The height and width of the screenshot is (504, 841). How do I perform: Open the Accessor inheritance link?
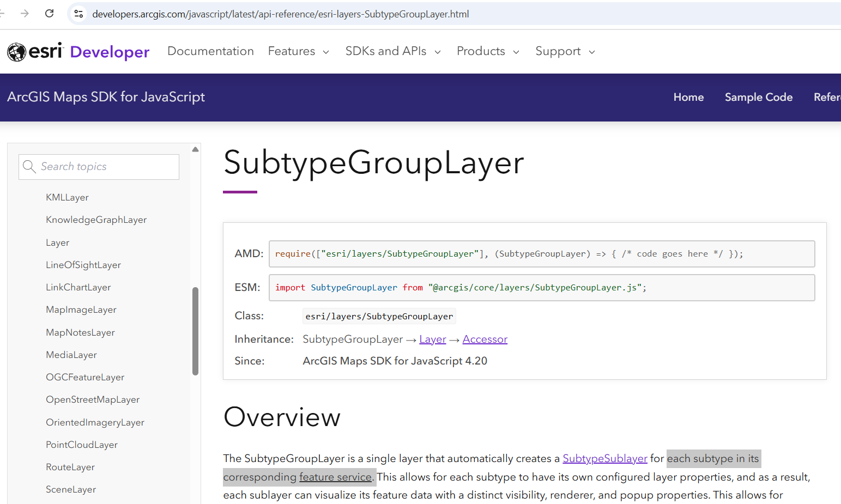tap(485, 339)
